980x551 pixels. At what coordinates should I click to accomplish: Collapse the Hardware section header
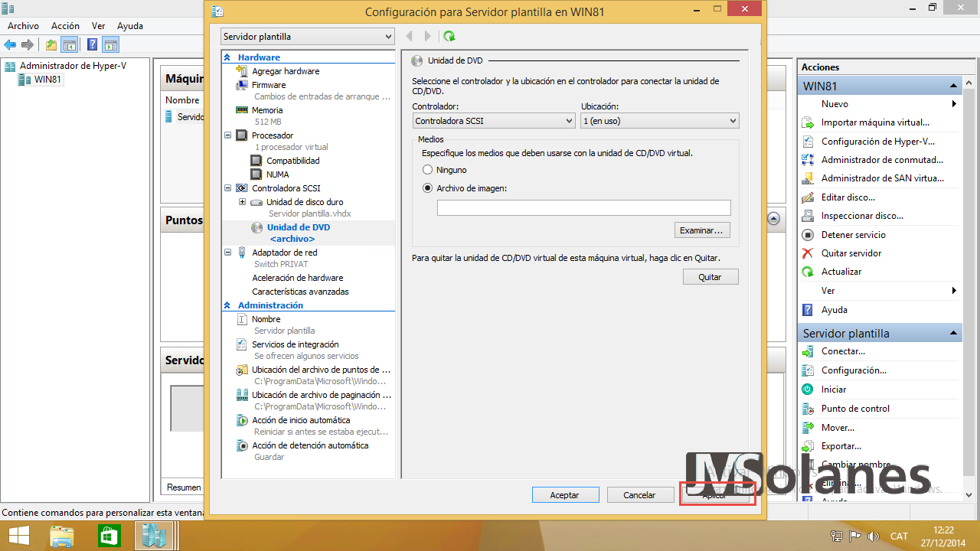[x=227, y=57]
